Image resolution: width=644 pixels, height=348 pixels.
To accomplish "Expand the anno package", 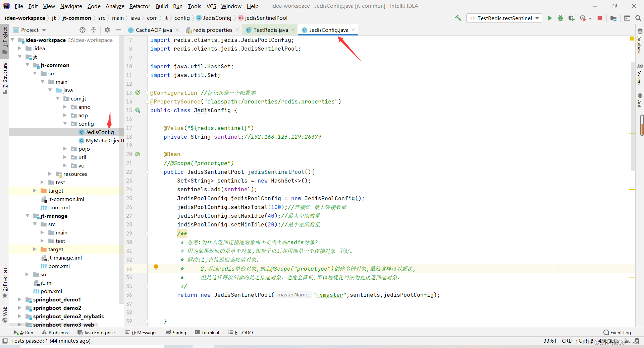I will [x=65, y=107].
